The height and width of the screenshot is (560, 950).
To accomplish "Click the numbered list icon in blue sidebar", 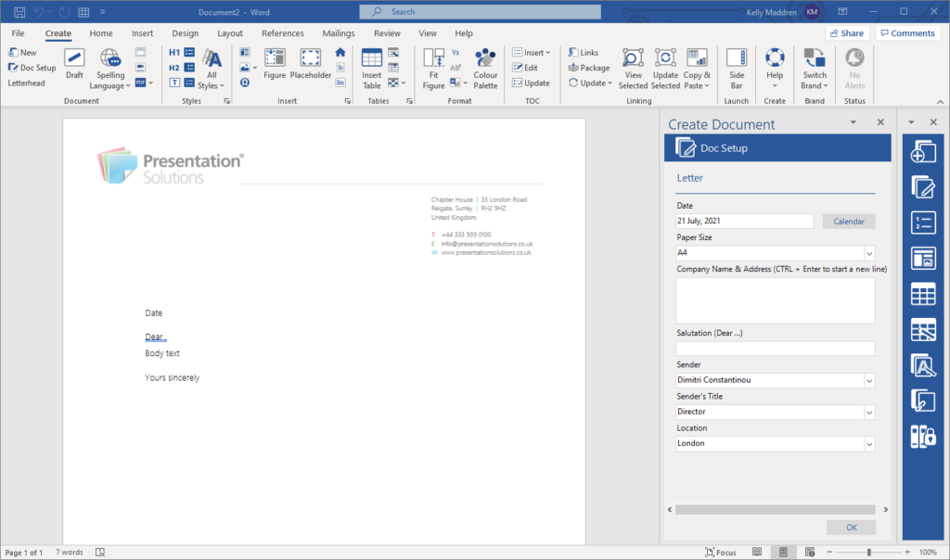I will (x=923, y=223).
